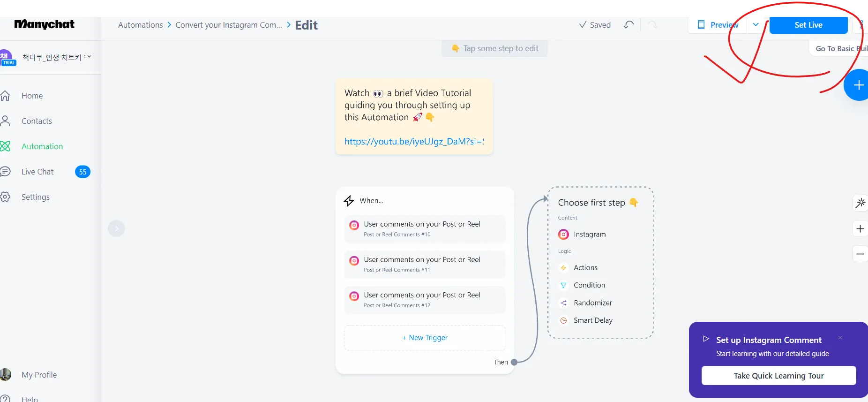Viewport: 868px width, 402px height.
Task: Click the 'Set up Instagram Comment' heading
Action: [769, 340]
